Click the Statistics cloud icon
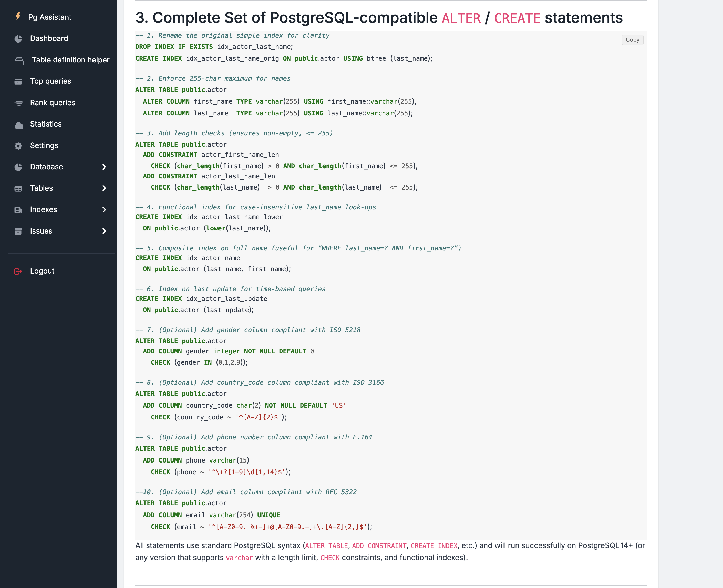The height and width of the screenshot is (588, 723). pyautogui.click(x=19, y=125)
